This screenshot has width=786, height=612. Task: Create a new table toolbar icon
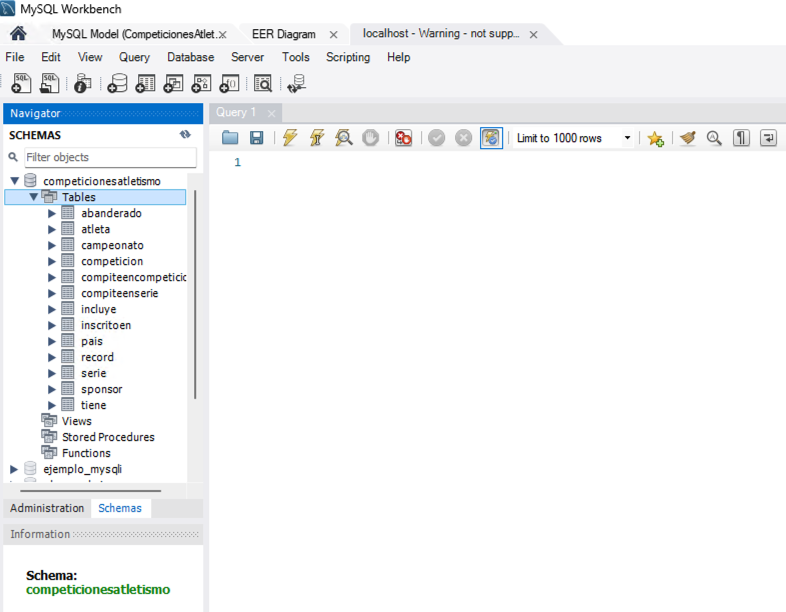(x=146, y=83)
